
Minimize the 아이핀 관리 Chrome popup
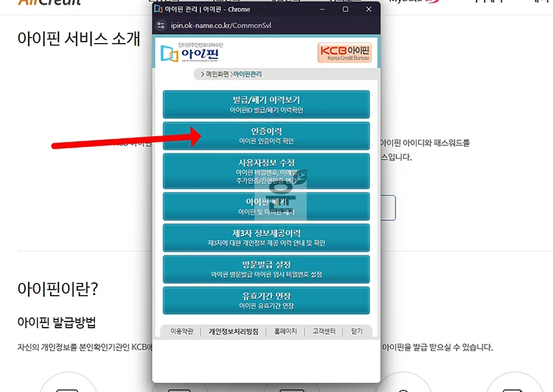point(322,9)
